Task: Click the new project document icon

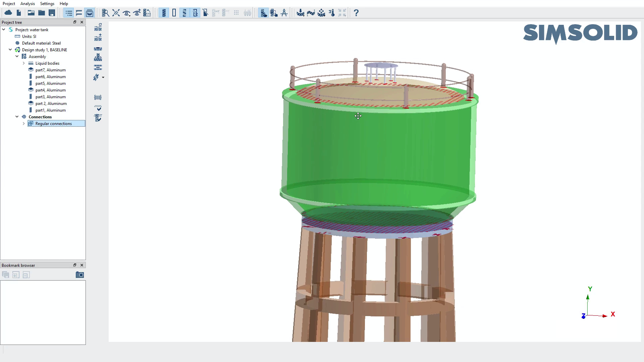Action: tap(19, 13)
